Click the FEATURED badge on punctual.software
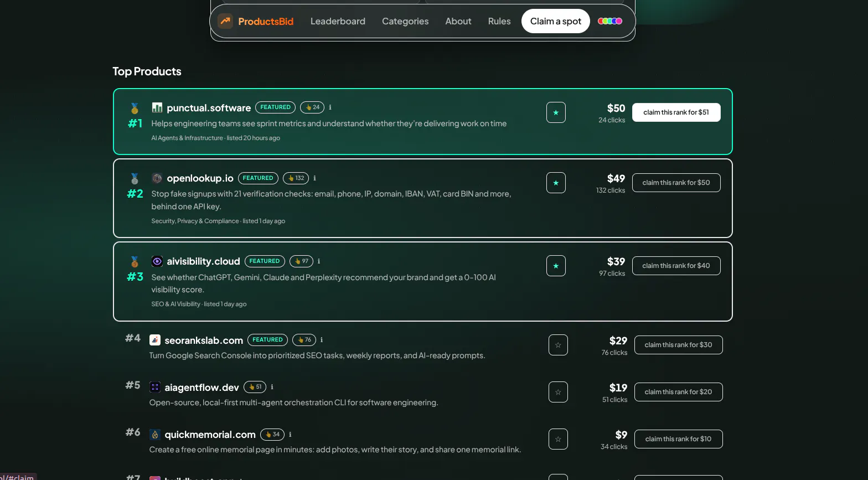 point(275,107)
